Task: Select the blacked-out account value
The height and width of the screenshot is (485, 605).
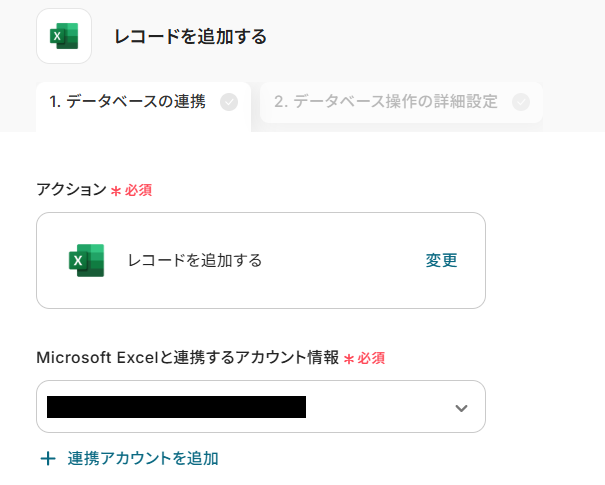Action: tap(176, 407)
